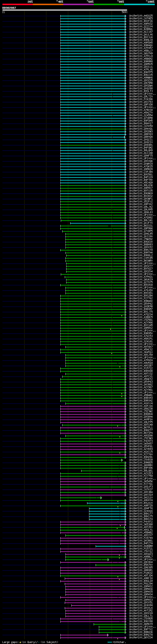The image size is (157, 644).
Task: Click the UniRef100_Q93Z77 label
Action: tap(141, 266)
